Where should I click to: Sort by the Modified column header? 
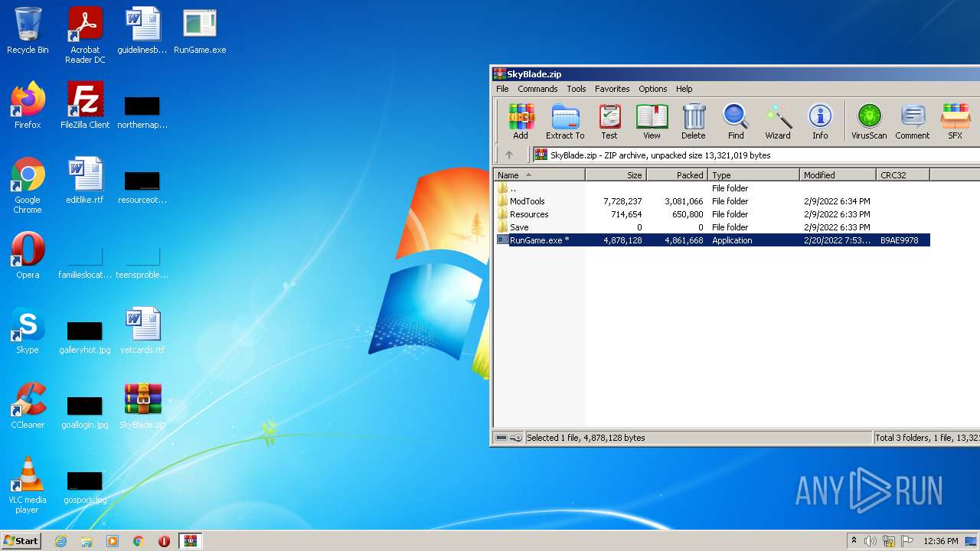[x=838, y=175]
